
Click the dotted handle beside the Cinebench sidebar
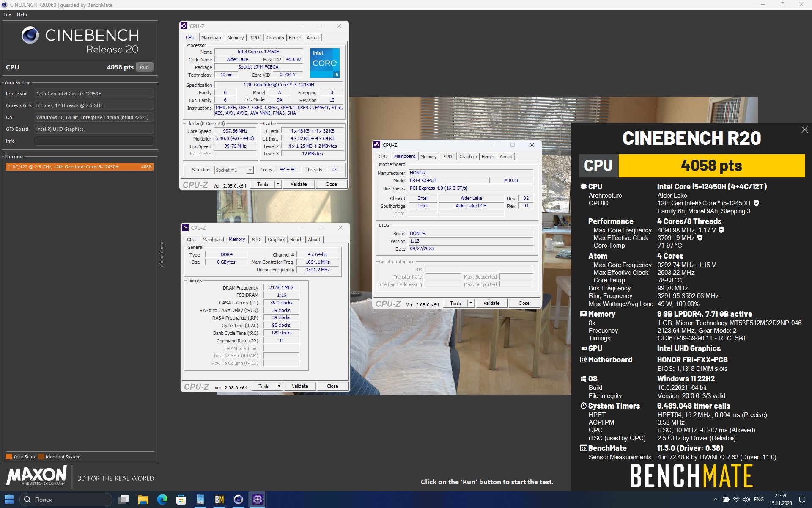[x=162, y=254]
